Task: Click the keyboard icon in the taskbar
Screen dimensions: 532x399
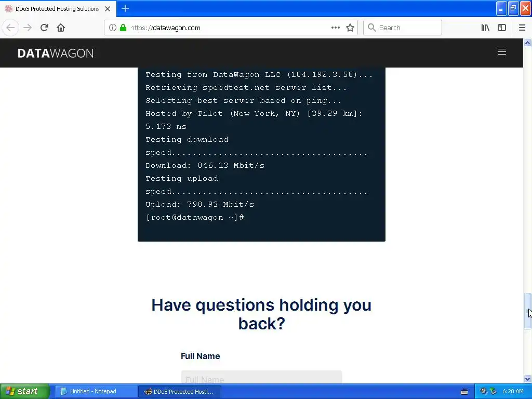Action: pyautogui.click(x=464, y=392)
